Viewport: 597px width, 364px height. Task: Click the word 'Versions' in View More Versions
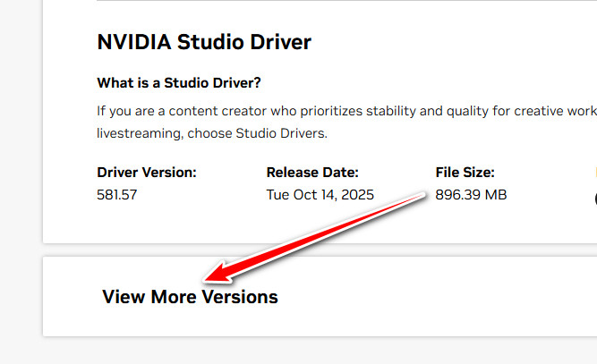[x=240, y=297]
